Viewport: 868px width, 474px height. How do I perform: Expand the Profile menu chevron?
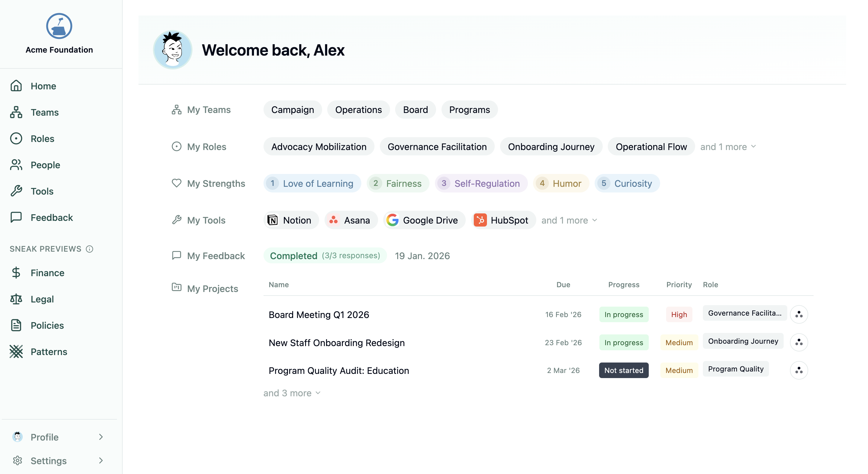point(101,437)
